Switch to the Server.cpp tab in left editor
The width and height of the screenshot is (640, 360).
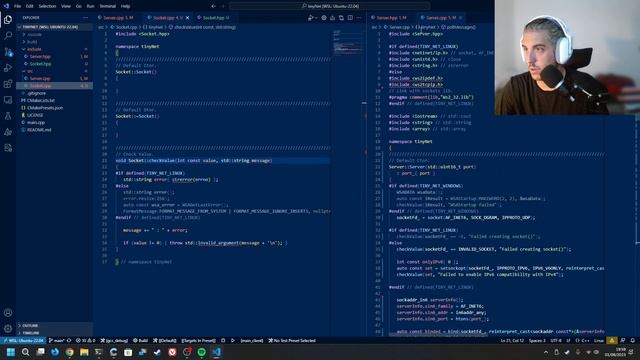(x=118, y=18)
